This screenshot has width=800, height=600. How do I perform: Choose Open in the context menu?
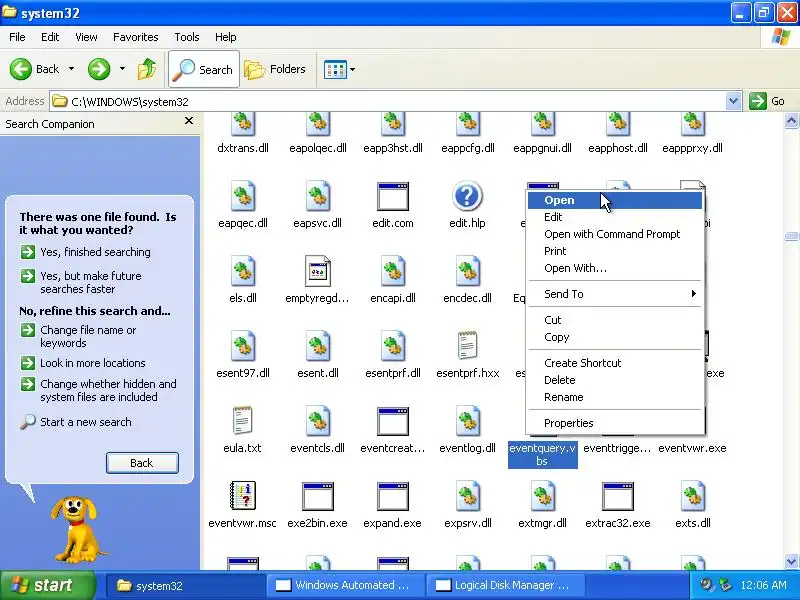pos(615,200)
